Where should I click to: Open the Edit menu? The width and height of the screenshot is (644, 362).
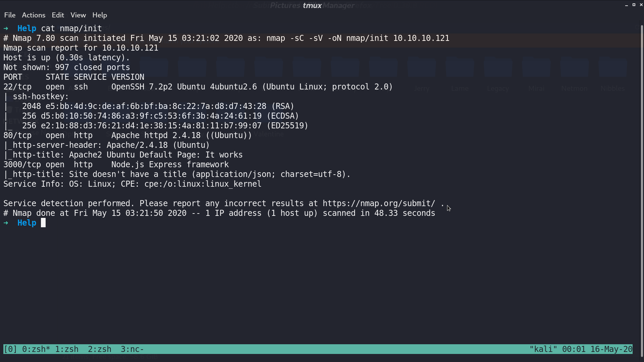point(58,15)
